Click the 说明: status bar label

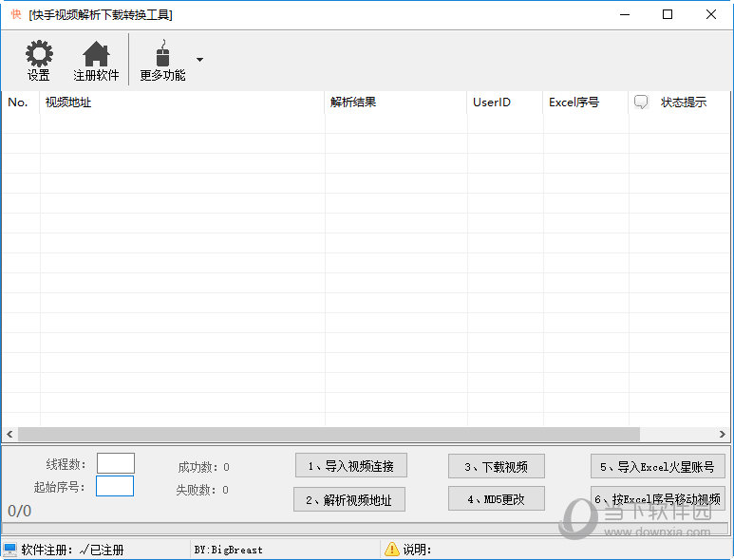(417, 550)
